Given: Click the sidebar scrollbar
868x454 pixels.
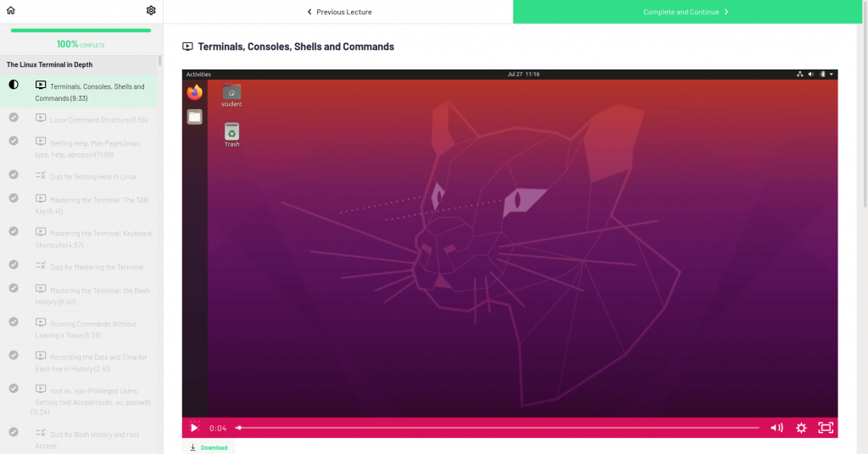Looking at the screenshot, I should [x=160, y=60].
